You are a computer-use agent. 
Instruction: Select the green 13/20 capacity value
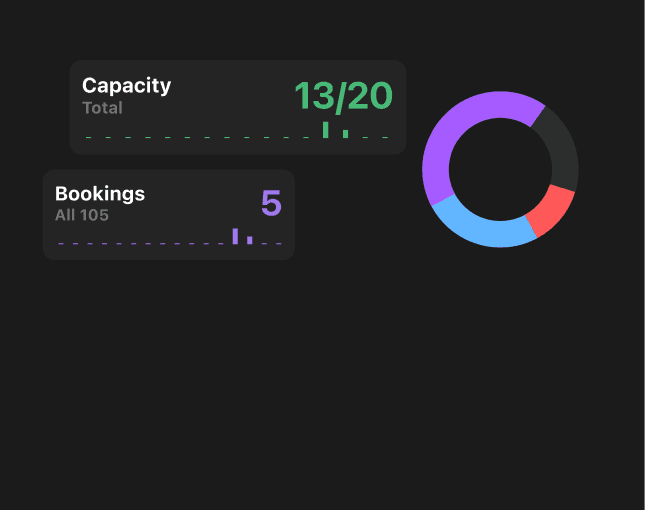click(343, 96)
